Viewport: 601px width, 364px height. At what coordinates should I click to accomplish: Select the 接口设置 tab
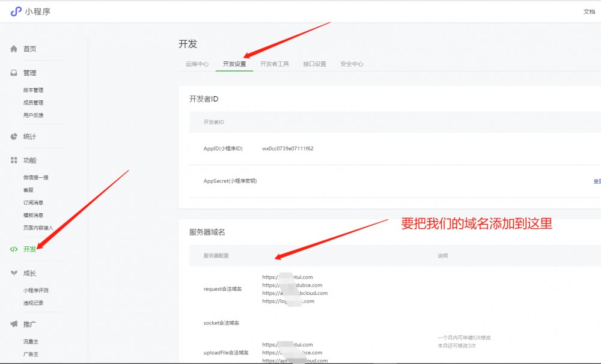point(314,63)
